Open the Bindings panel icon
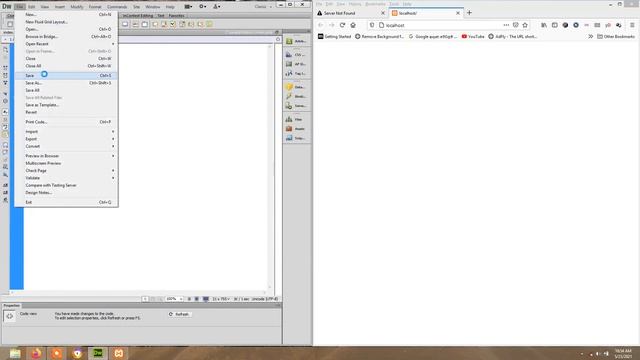The height and width of the screenshot is (360, 640). [296, 96]
